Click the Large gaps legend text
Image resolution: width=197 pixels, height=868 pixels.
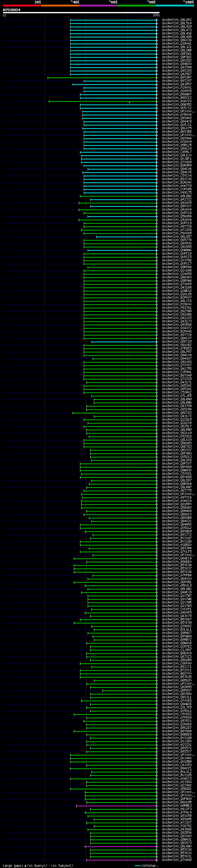click(13, 865)
